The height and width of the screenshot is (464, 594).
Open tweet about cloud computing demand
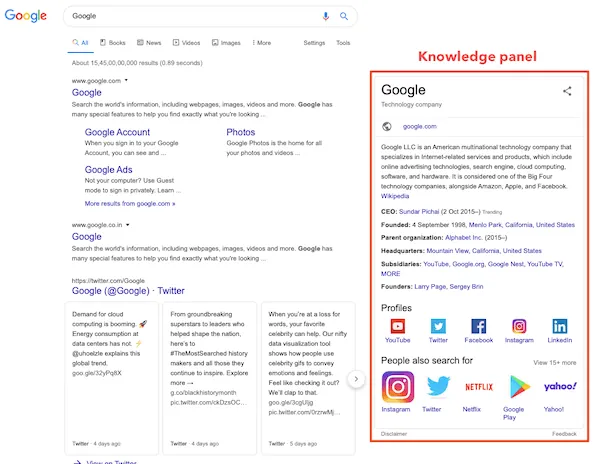pos(111,378)
